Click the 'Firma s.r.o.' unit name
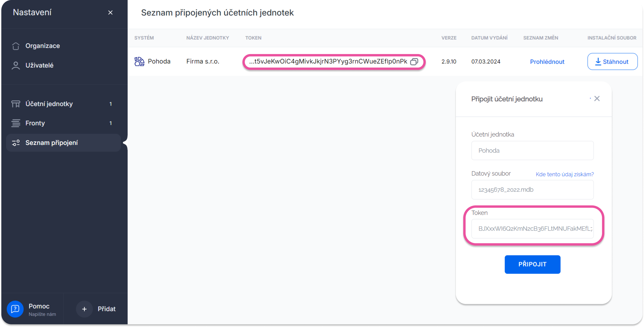Image resolution: width=644 pixels, height=327 pixels. [x=203, y=61]
